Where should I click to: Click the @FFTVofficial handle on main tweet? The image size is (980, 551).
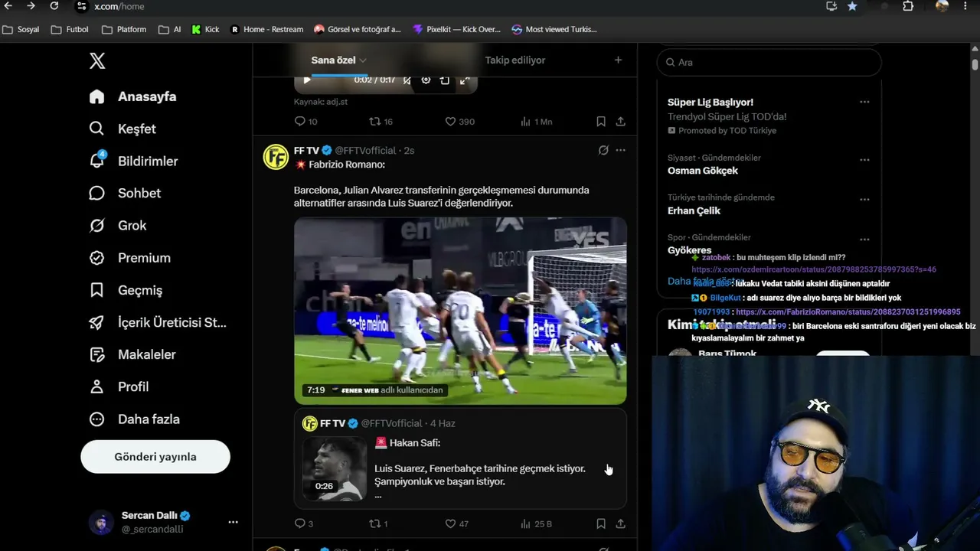[x=365, y=151]
